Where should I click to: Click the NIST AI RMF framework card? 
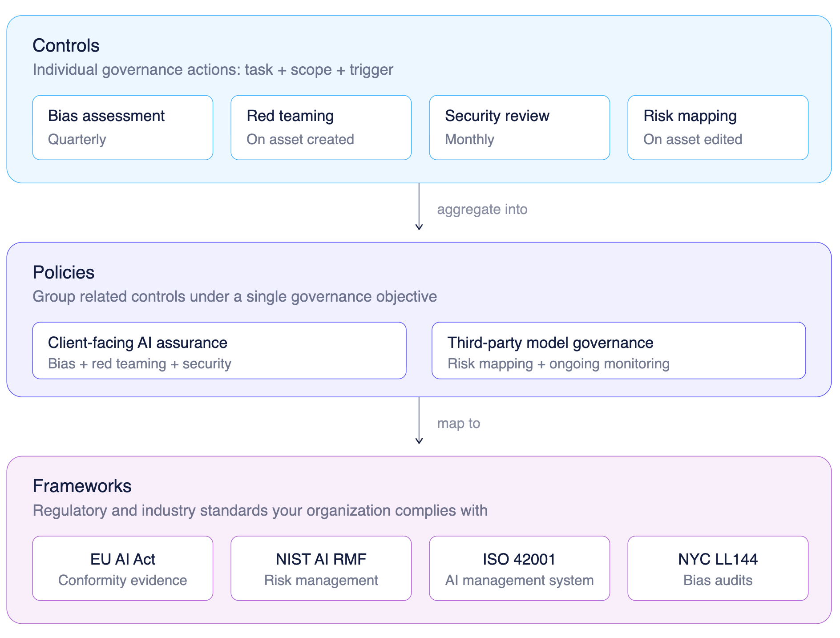321,568
